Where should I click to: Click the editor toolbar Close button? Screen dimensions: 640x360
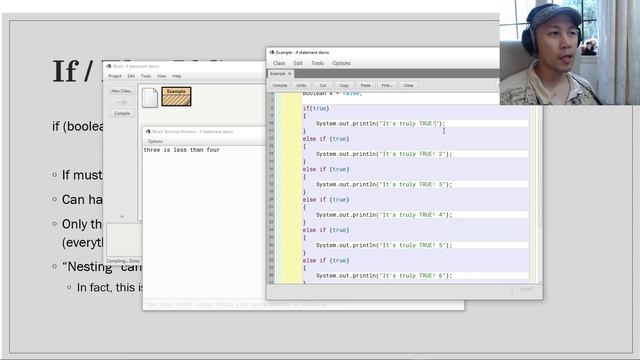(408, 85)
